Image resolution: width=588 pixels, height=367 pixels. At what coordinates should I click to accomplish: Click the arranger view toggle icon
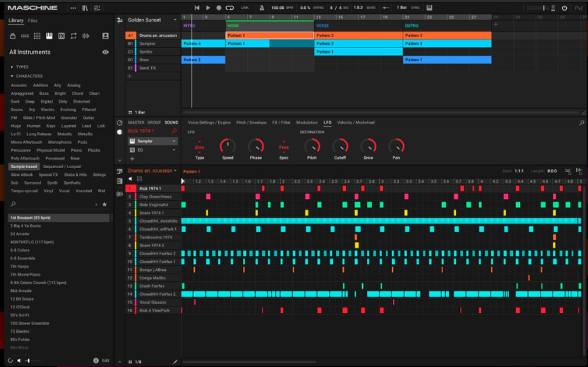click(119, 21)
